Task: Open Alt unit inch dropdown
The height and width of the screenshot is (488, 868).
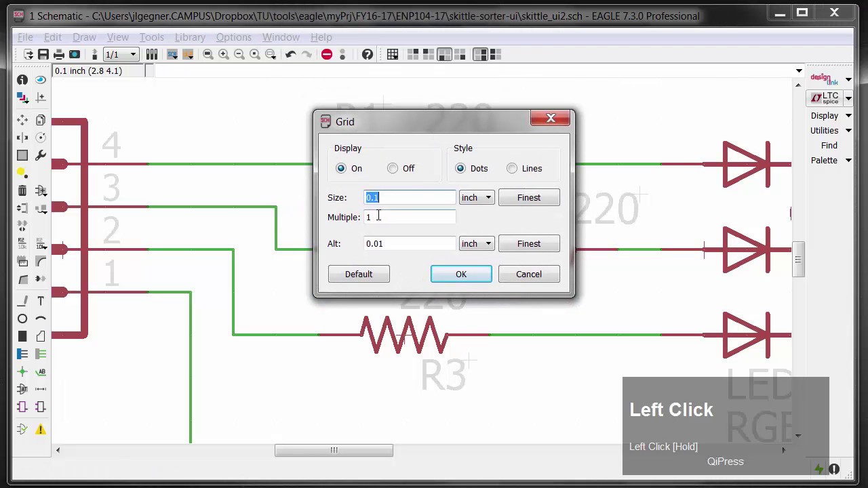Action: click(x=477, y=243)
